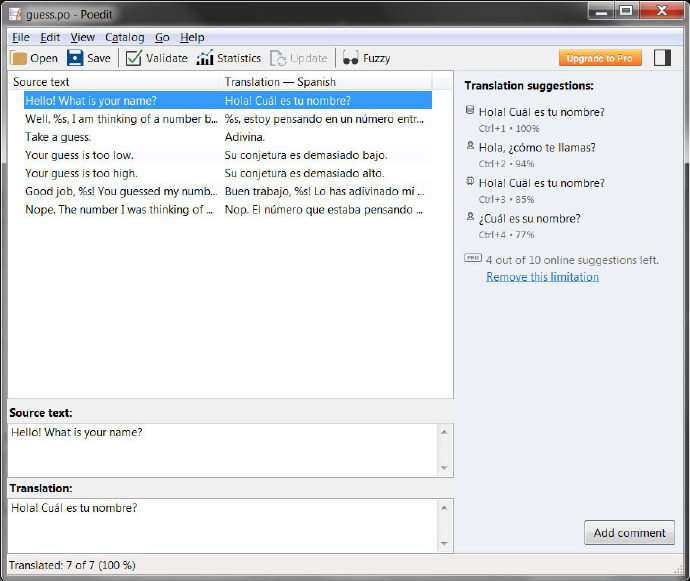Click the Validate checkmark icon
This screenshot has height=581, width=690.
click(133, 58)
